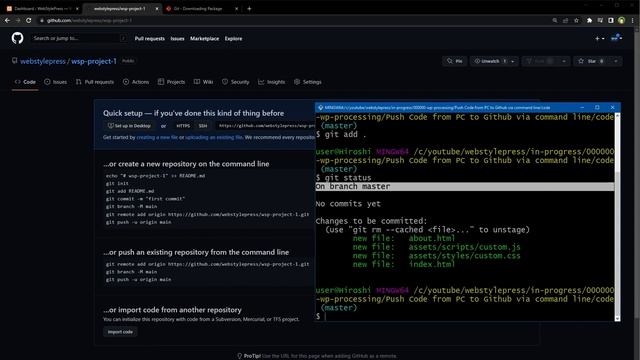Viewport: 640px width, 360px height.
Task: Open the repository Pull requests tab
Action: [x=95, y=82]
